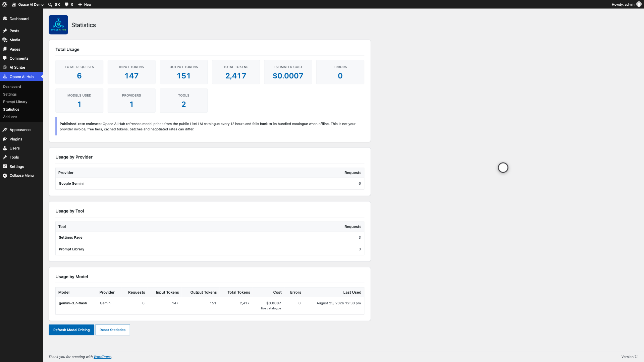Screen dimensions: 644x362
Task: Click the Prompt Library tool row
Action: (x=210, y=249)
